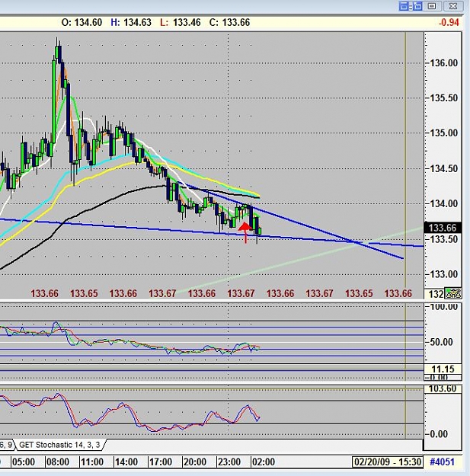Click the 134.50 price axis label
470x476 pixels.
click(443, 168)
